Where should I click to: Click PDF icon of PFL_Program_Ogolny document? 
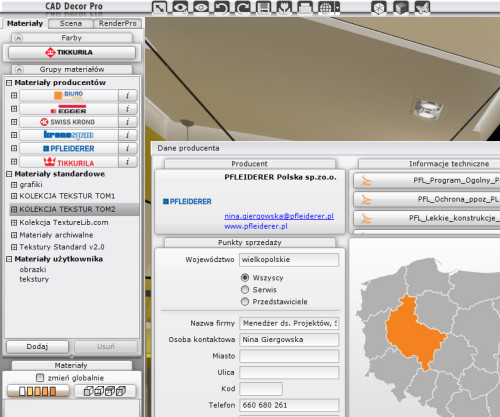click(x=366, y=181)
